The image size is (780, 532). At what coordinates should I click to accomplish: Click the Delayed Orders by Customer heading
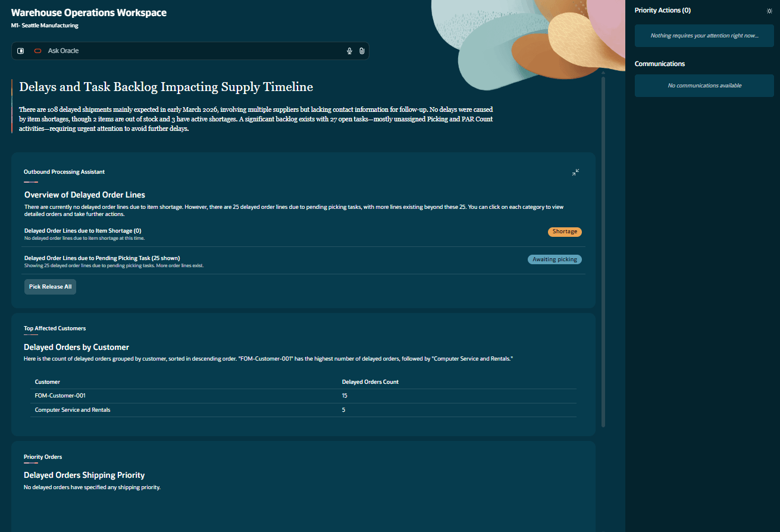76,347
